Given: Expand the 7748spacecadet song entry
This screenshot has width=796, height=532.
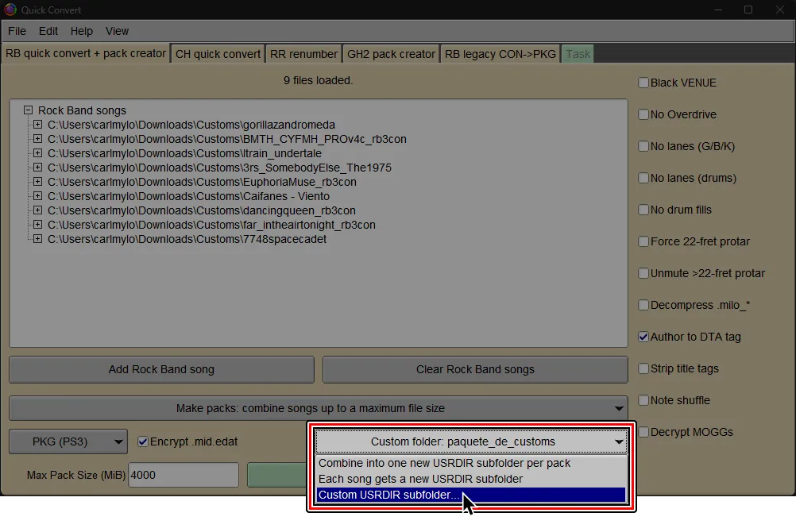Looking at the screenshot, I should click(37, 239).
